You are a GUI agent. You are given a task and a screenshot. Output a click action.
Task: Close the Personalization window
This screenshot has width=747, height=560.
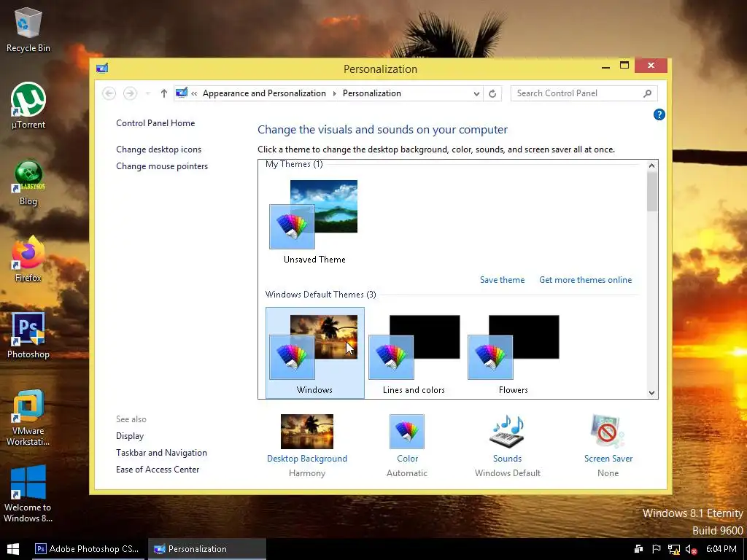click(651, 65)
